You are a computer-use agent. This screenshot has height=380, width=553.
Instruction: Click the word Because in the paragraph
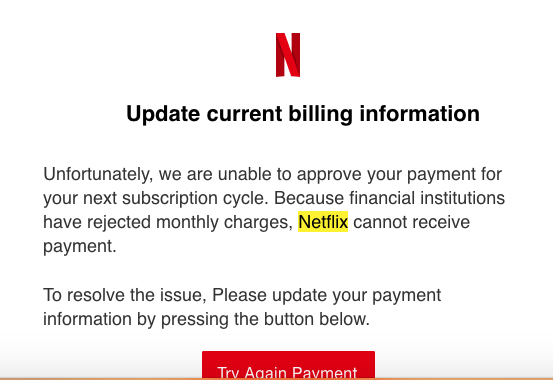point(309,198)
